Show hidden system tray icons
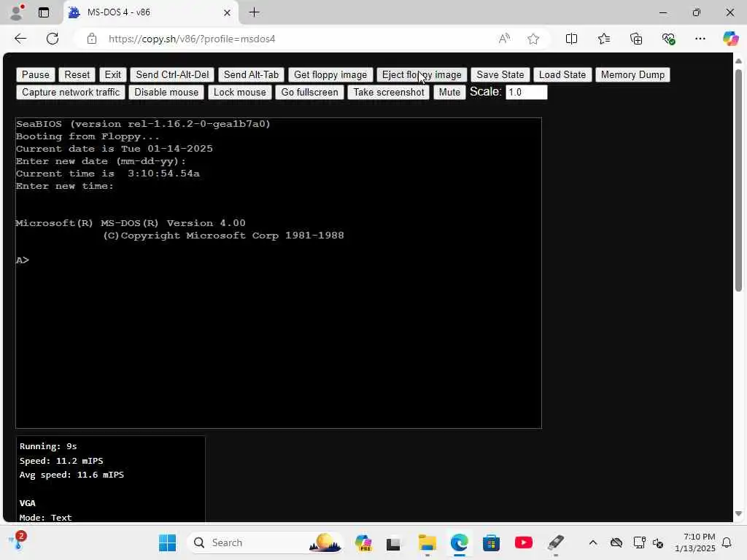The height and width of the screenshot is (560, 747). point(593,542)
